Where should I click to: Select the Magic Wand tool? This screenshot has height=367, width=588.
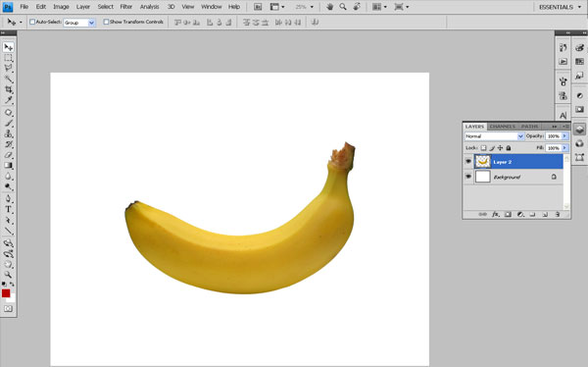(x=8, y=79)
